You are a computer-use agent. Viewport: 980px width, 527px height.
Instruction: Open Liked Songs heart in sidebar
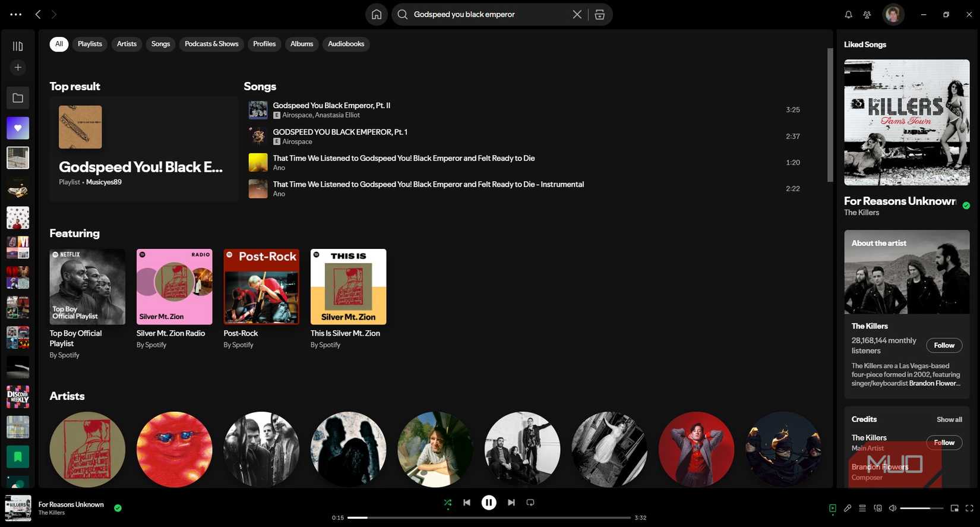[x=18, y=128]
